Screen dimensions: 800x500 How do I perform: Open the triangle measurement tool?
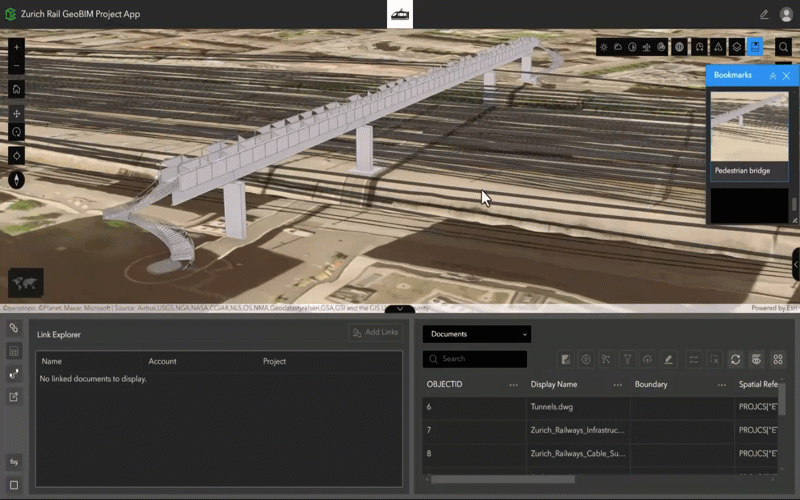[x=718, y=47]
